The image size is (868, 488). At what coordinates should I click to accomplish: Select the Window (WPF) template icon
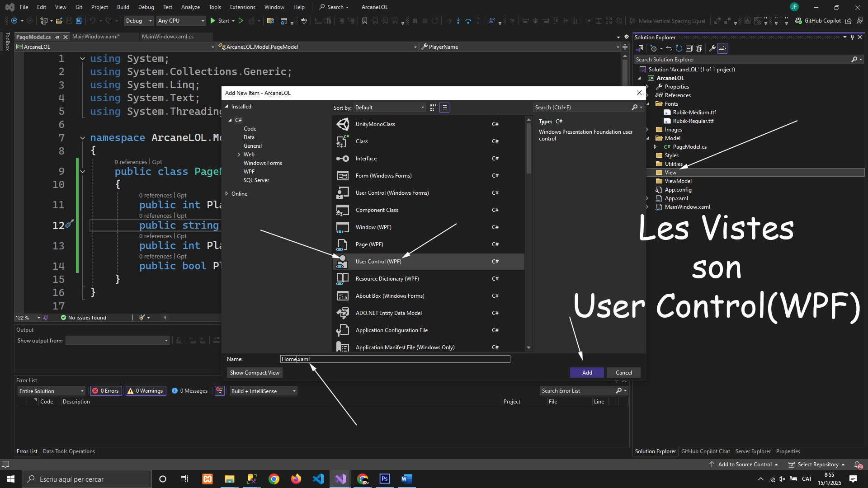point(342,227)
